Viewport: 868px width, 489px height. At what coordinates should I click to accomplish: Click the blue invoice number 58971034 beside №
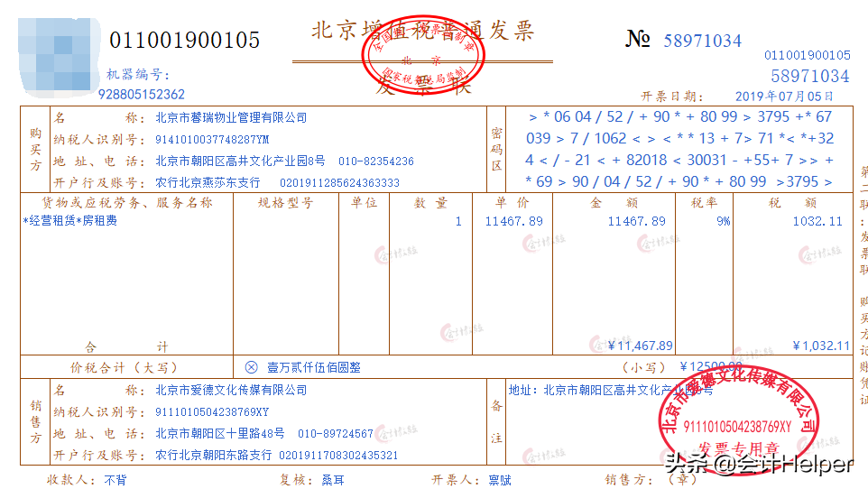click(x=703, y=41)
